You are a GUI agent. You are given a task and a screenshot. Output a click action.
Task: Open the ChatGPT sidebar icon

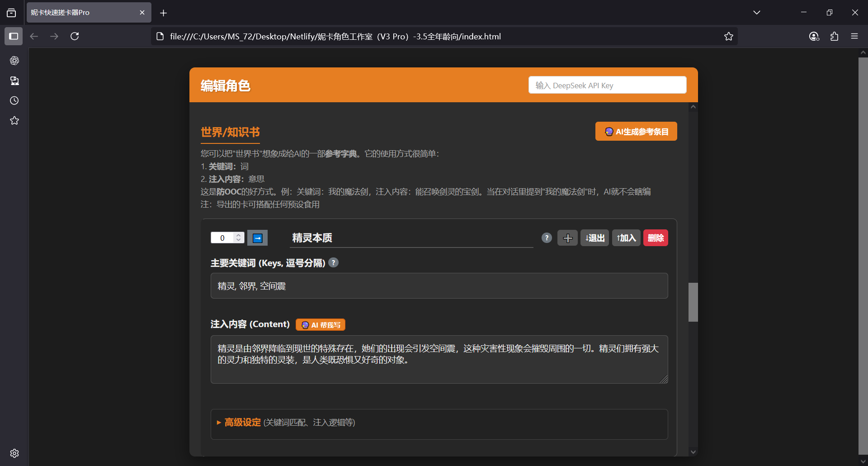coord(14,61)
